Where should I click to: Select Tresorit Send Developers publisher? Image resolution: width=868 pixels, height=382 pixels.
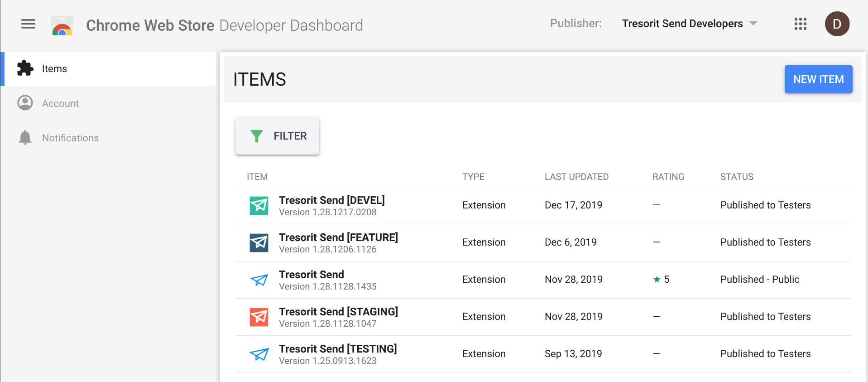[x=682, y=24]
